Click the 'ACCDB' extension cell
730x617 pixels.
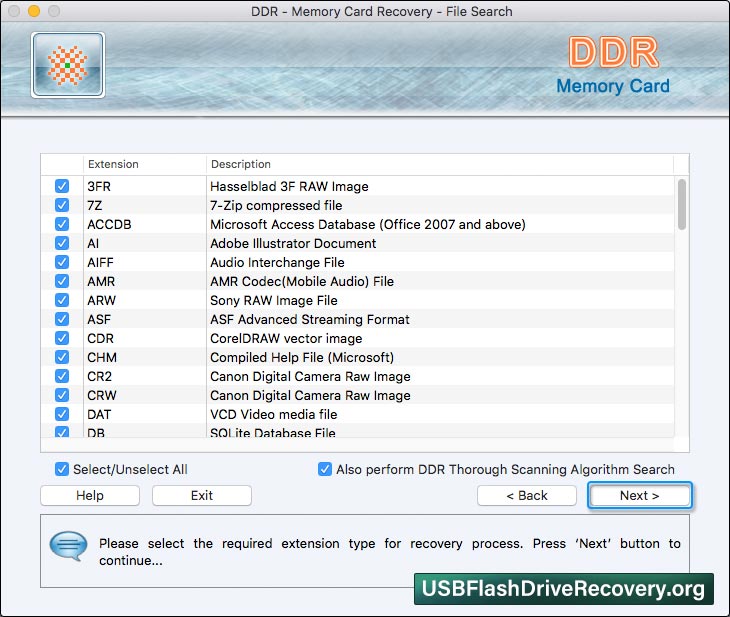pyautogui.click(x=144, y=224)
